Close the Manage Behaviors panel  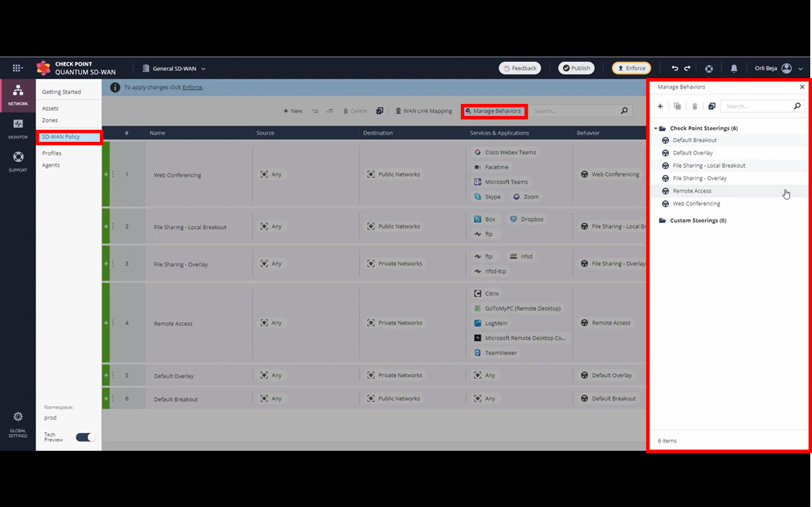802,87
